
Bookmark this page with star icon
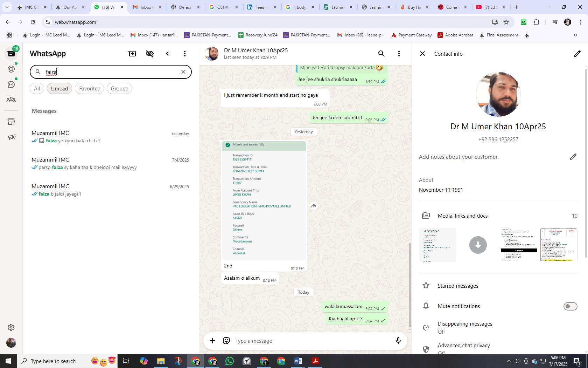pos(506,22)
